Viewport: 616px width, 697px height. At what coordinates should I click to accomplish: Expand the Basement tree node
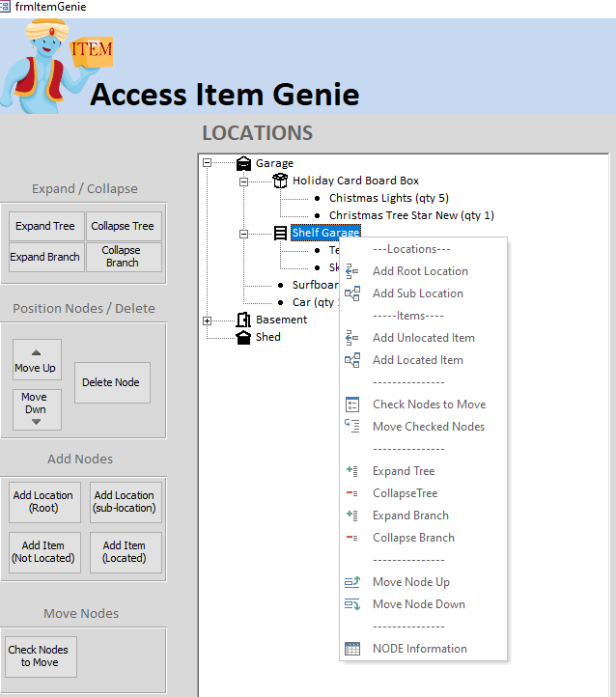[207, 320]
